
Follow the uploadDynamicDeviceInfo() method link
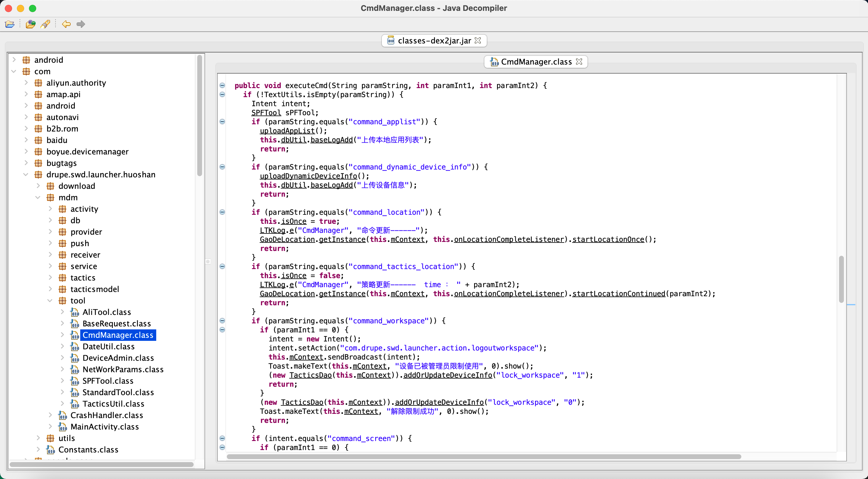(308, 176)
